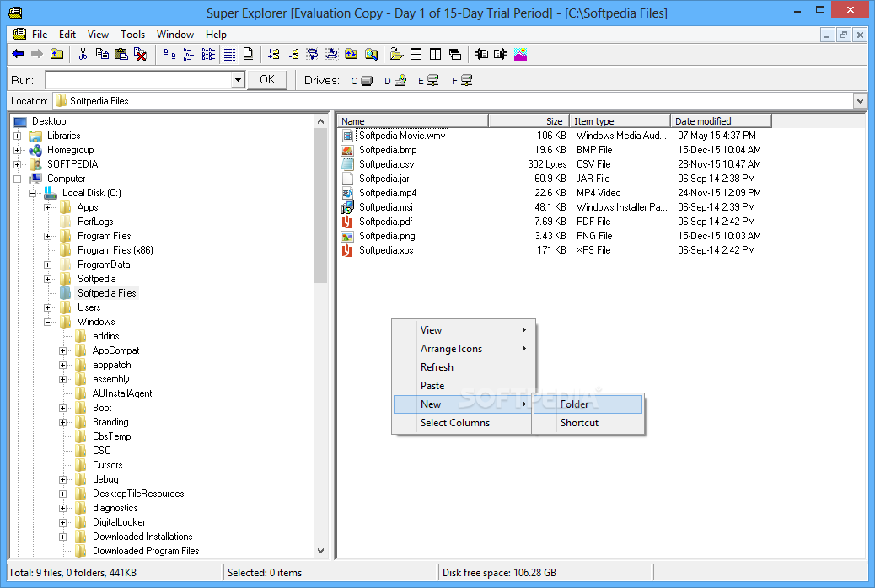The width and height of the screenshot is (875, 588).
Task: Select network drive E icon
Action: click(428, 81)
